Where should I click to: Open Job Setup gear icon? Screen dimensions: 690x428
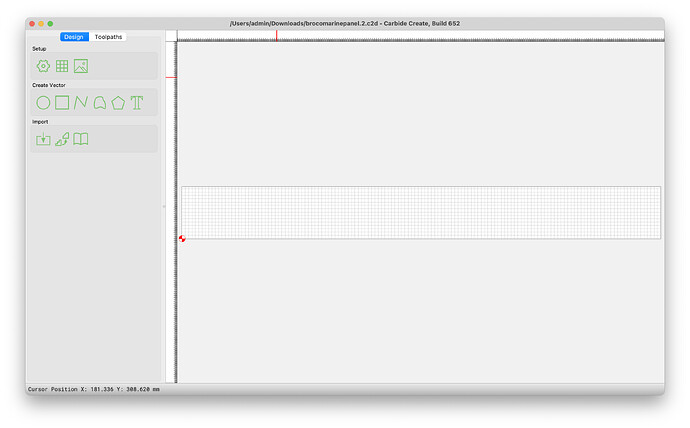pos(43,66)
